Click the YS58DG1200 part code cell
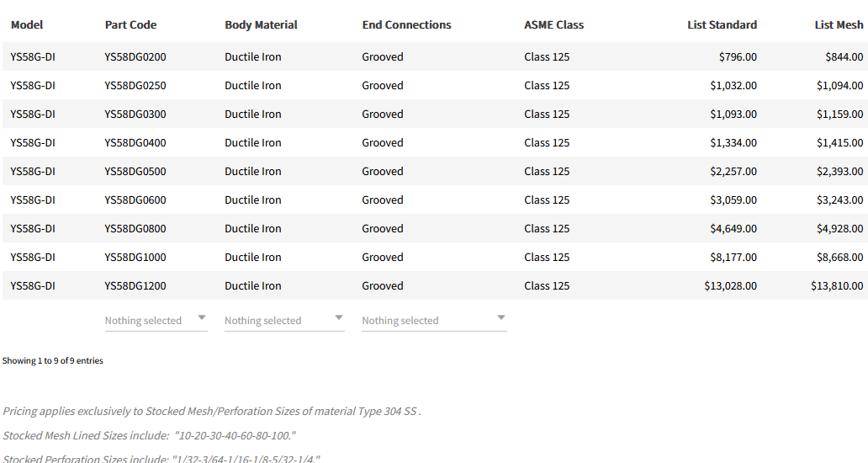This screenshot has height=463, width=868. tap(135, 286)
